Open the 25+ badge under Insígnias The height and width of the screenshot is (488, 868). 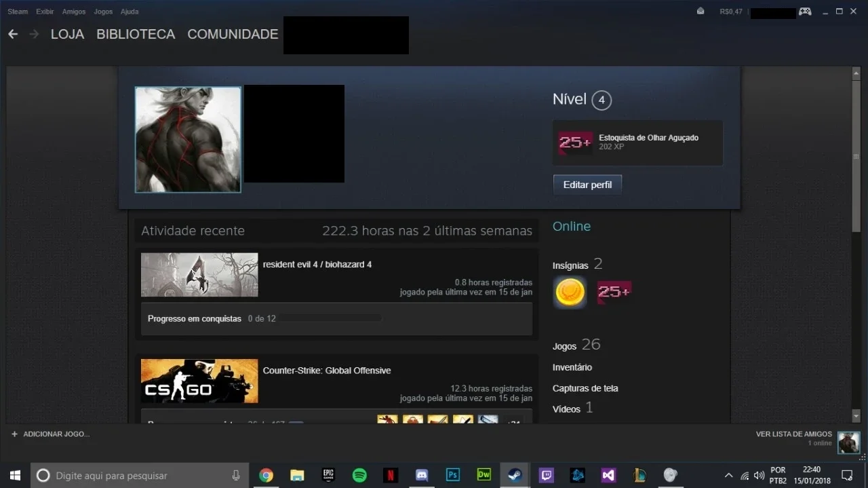click(x=614, y=293)
